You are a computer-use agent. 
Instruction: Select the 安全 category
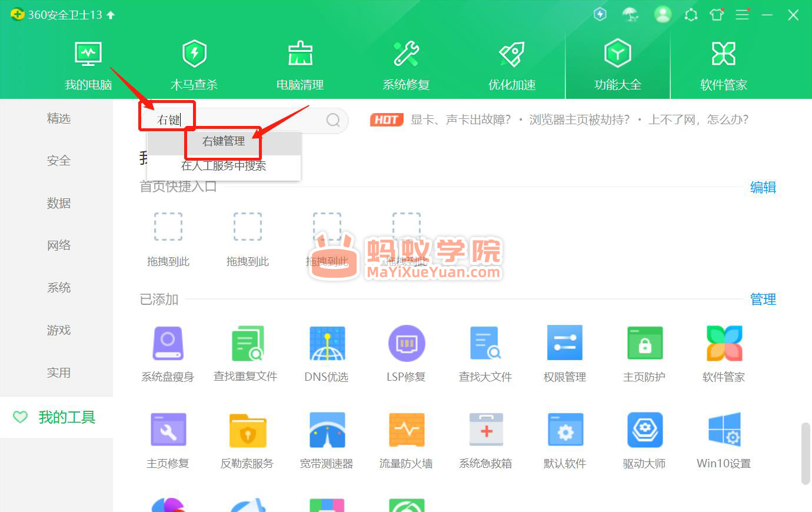click(59, 161)
